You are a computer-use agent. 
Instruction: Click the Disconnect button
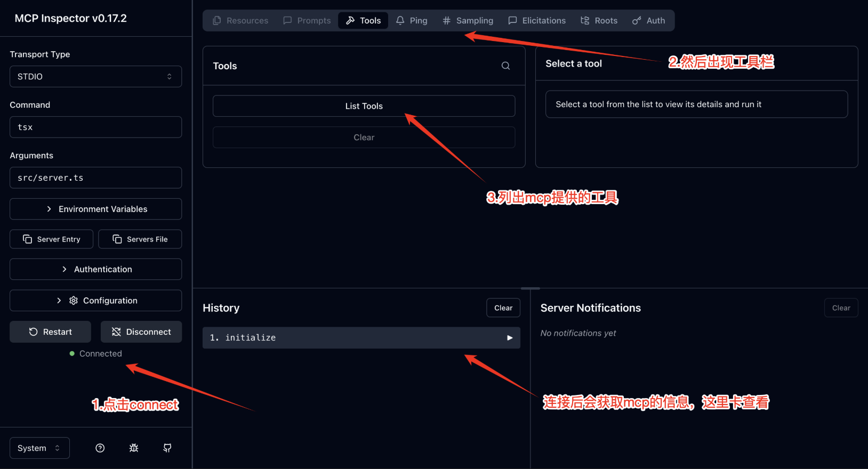tap(141, 332)
